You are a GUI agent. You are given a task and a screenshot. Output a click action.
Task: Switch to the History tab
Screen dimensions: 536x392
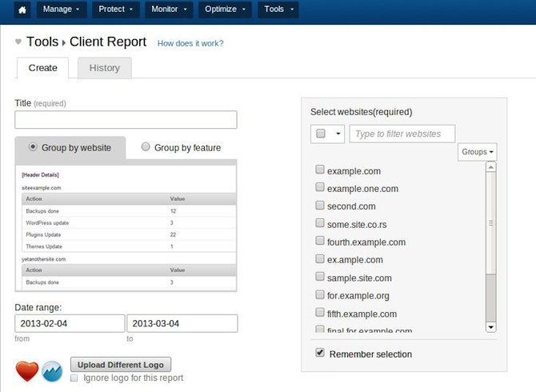click(x=105, y=68)
